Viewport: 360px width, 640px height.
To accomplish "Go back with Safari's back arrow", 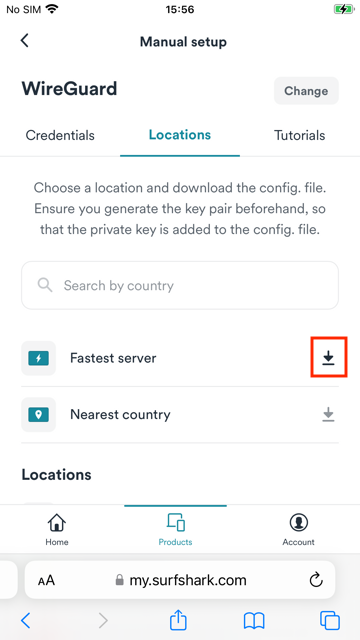I will click(25, 620).
